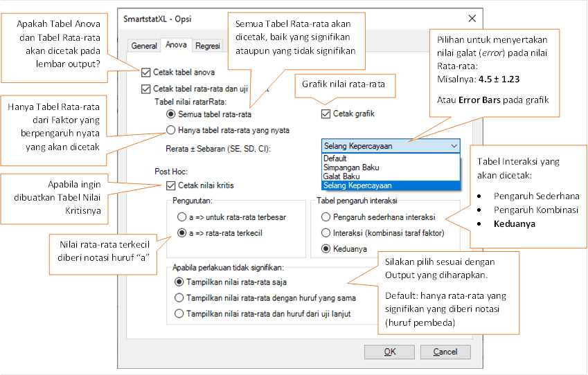Open the Selang Kepercayaan combo box arrow

click(454, 146)
